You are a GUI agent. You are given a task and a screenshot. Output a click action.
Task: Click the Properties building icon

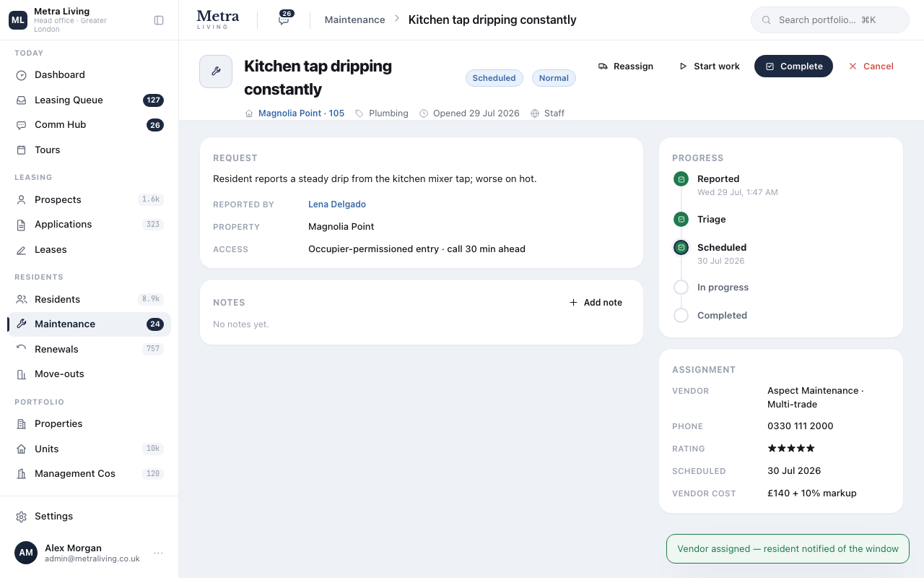pos(21,424)
